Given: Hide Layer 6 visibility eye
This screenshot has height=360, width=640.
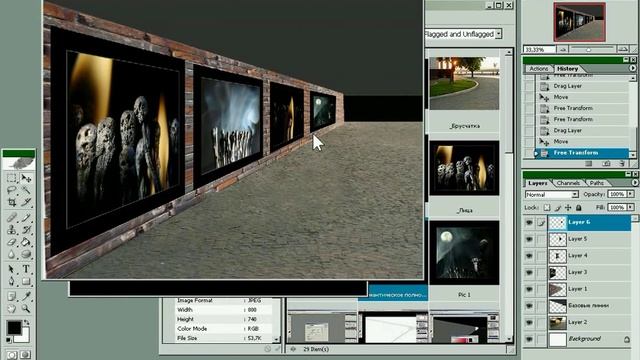Looking at the screenshot, I should (x=529, y=222).
